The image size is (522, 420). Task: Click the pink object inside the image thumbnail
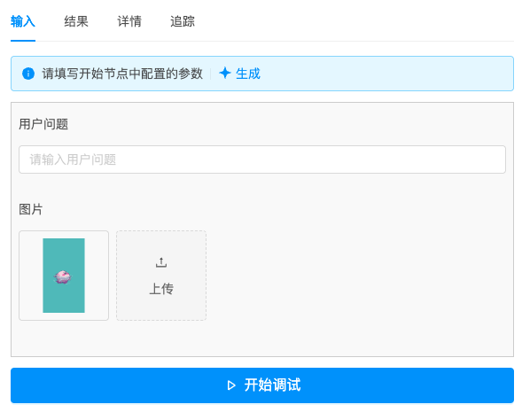(63, 277)
